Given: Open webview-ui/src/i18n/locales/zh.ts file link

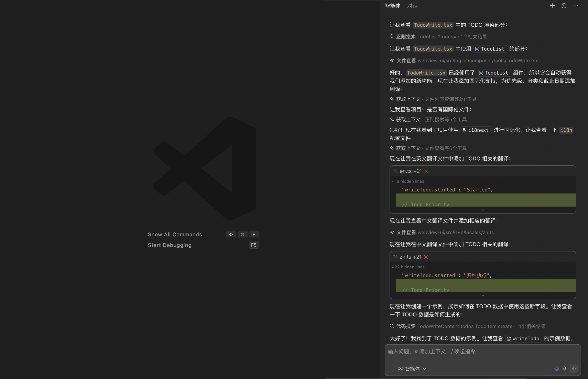Looking at the screenshot, I should [455, 232].
